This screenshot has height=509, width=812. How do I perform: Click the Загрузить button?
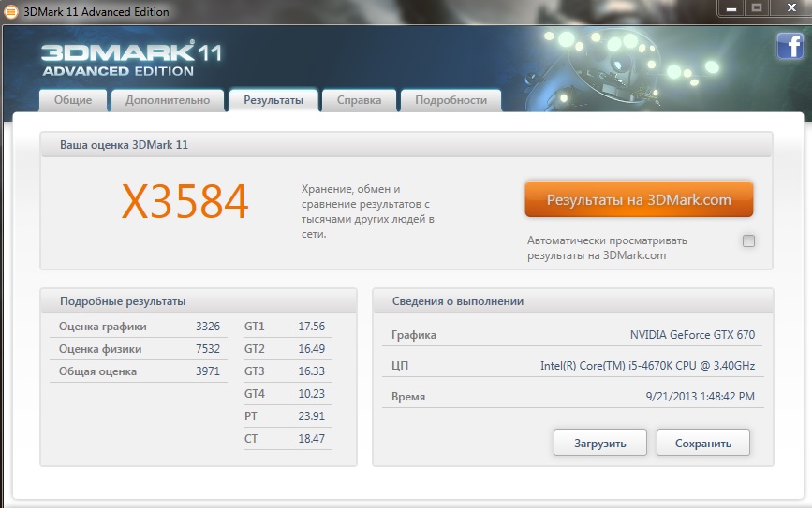tap(600, 443)
